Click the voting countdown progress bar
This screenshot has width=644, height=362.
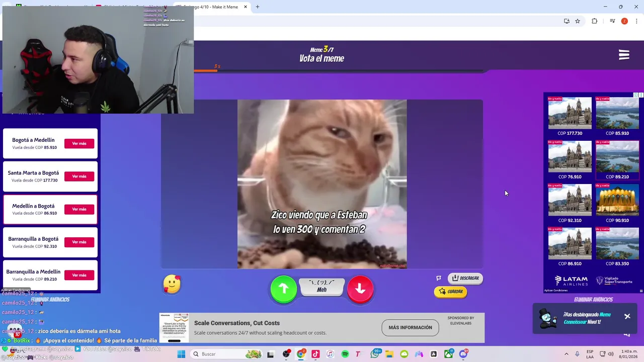pyautogui.click(x=338, y=71)
